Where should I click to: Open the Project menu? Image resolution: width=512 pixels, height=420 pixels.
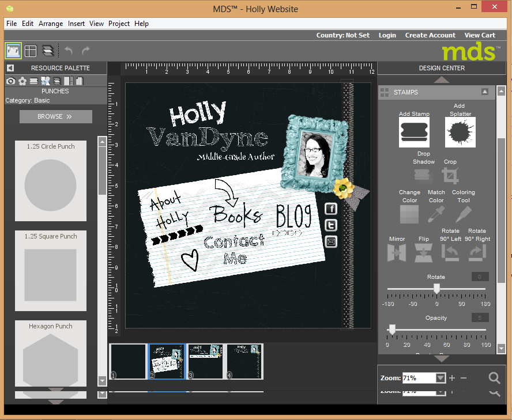(119, 24)
